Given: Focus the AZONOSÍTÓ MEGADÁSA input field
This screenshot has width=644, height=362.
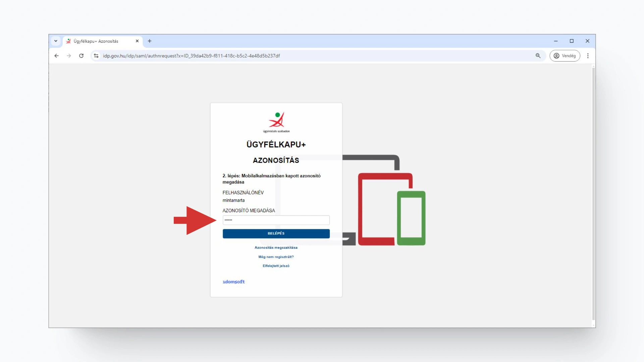Looking at the screenshot, I should (276, 220).
